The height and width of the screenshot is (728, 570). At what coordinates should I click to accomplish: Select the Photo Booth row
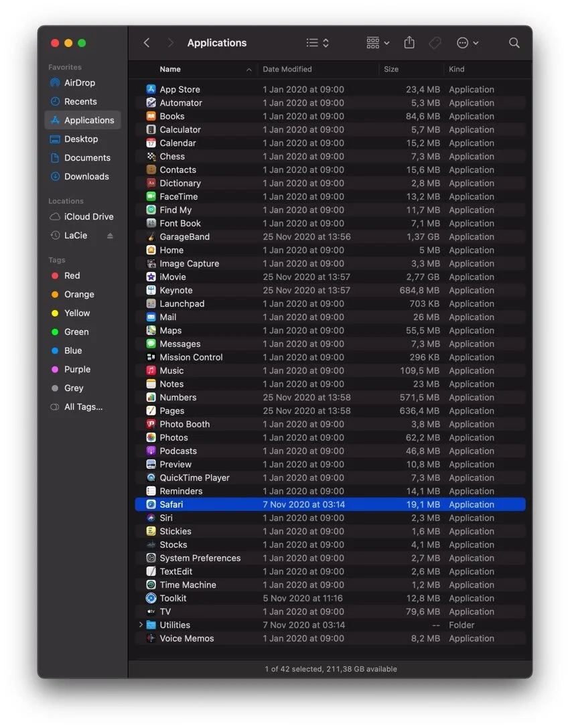[330, 424]
